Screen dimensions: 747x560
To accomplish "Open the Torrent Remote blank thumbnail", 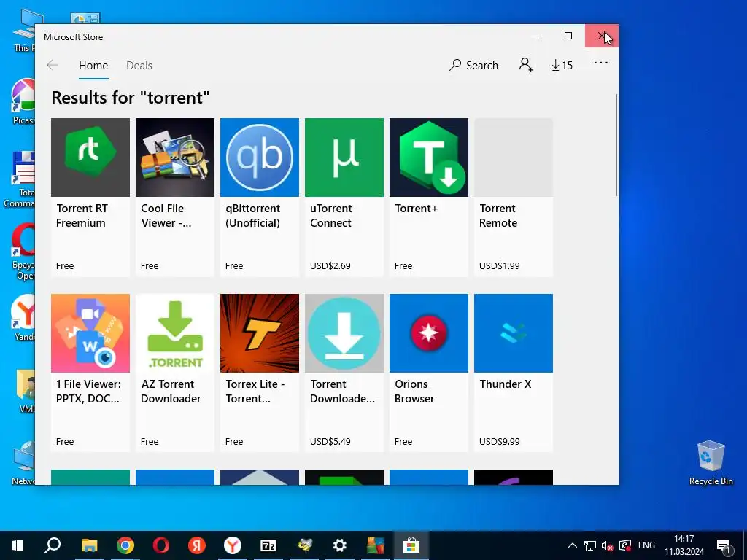I will (x=514, y=157).
